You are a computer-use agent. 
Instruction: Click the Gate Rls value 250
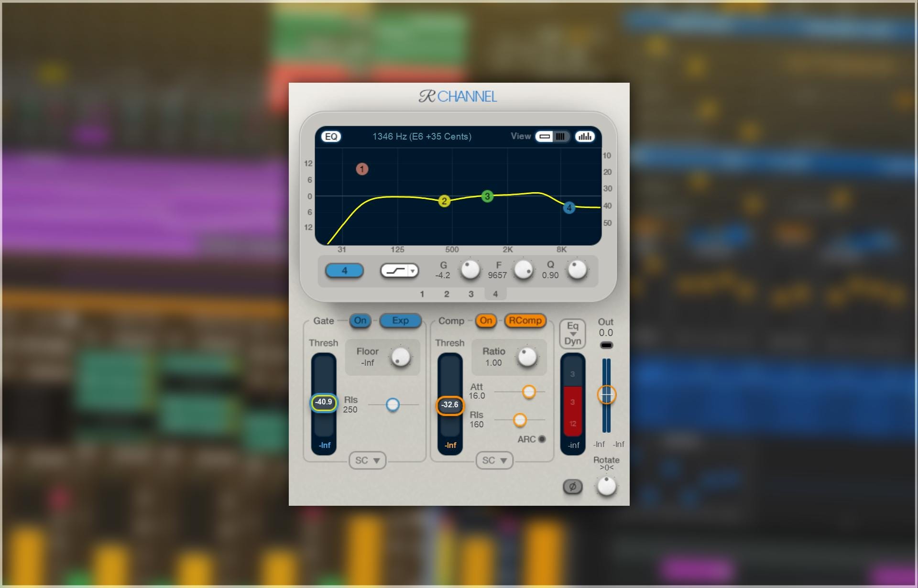pyautogui.click(x=350, y=410)
